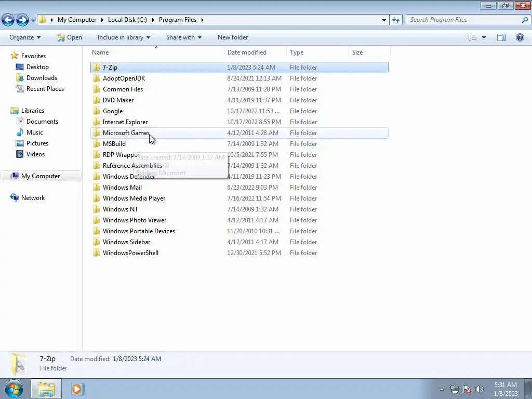
Task: Click the MSBuild folder icon
Action: [x=96, y=143]
